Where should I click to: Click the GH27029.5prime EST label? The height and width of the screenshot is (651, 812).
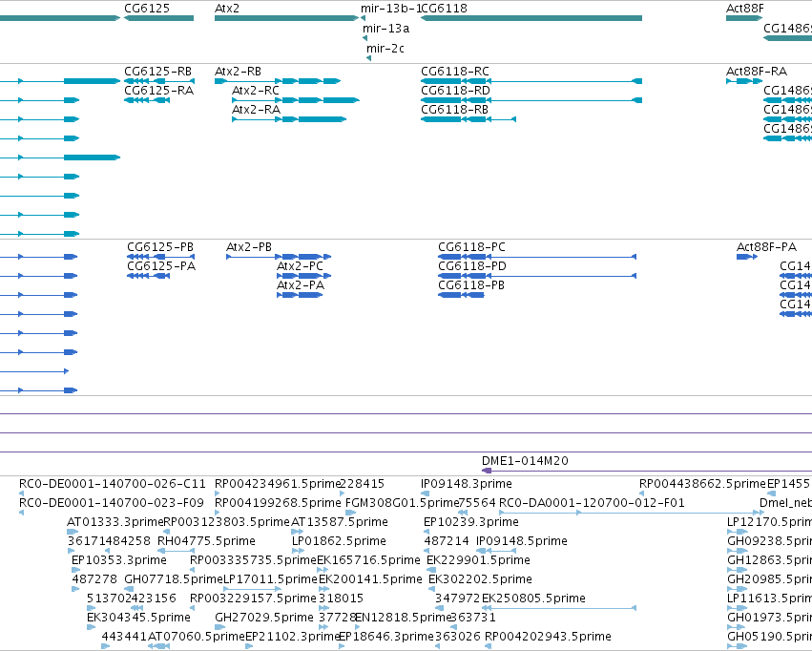[264, 618]
